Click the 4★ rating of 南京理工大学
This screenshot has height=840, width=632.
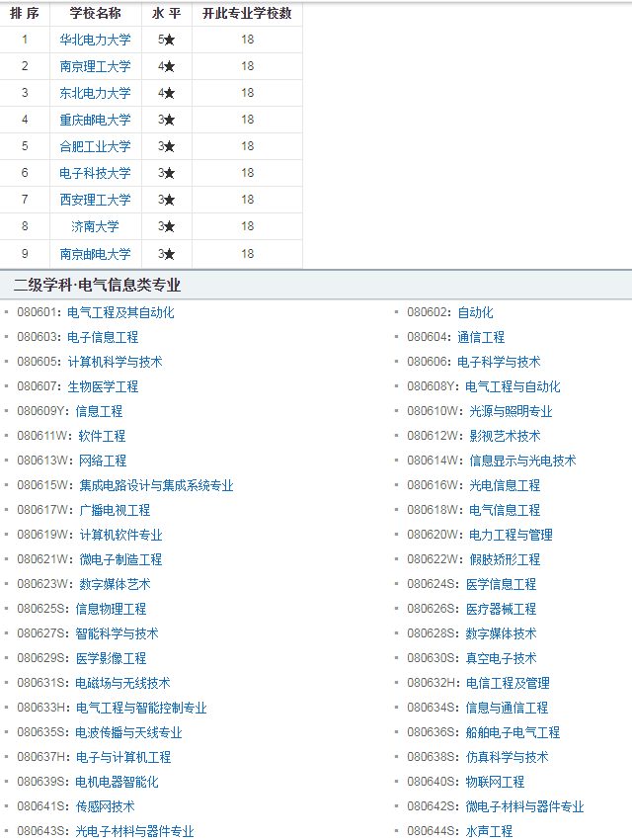[167, 66]
